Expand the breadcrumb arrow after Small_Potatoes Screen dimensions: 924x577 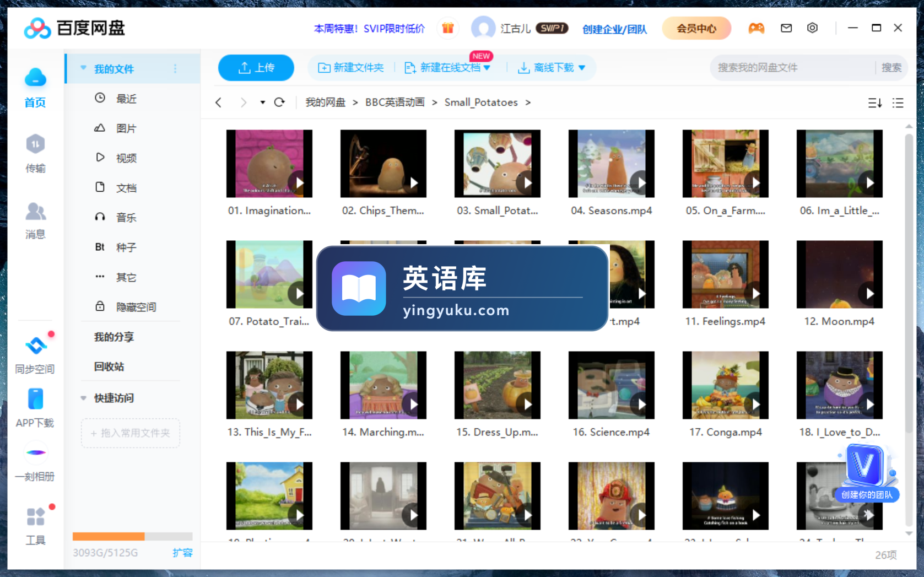pyautogui.click(x=528, y=103)
